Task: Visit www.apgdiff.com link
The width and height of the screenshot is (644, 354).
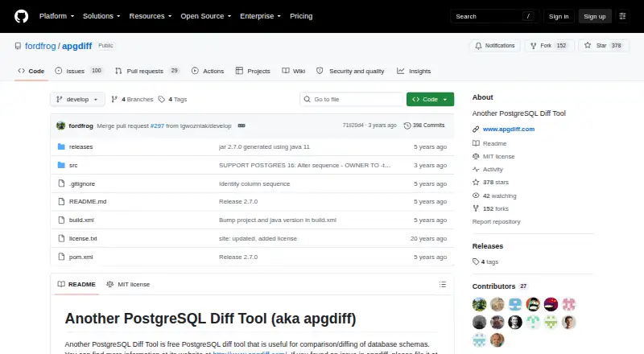Action: click(x=509, y=129)
